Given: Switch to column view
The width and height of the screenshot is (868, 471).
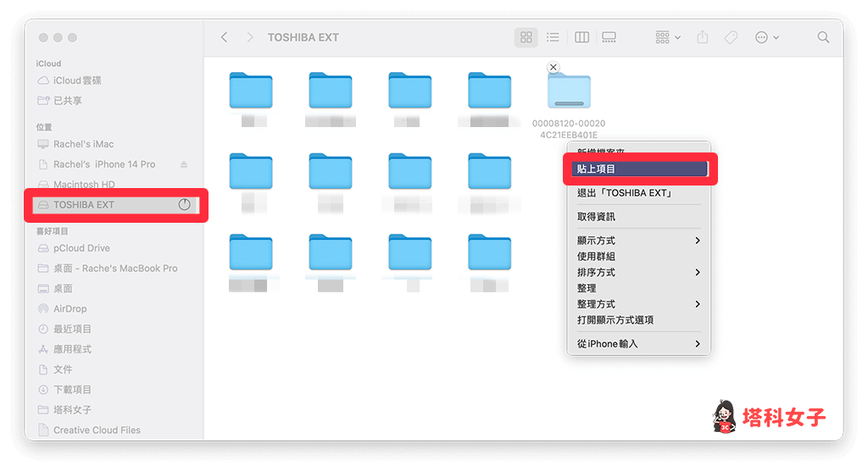Looking at the screenshot, I should tap(581, 37).
